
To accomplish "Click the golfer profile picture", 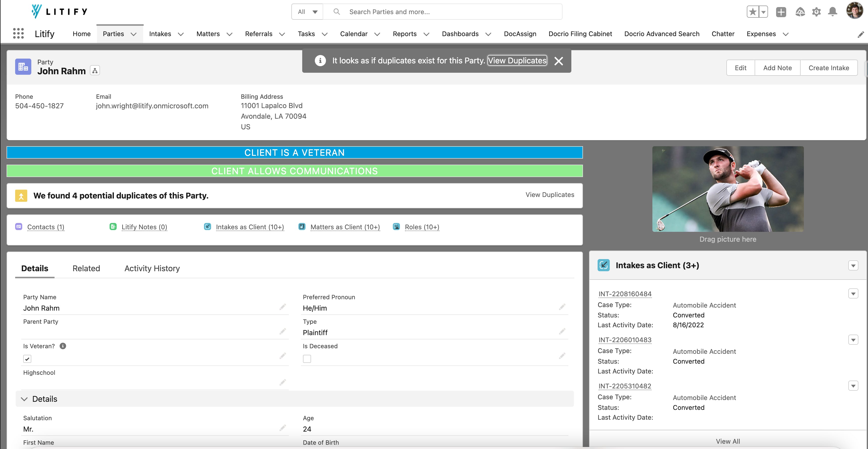I will tap(727, 189).
